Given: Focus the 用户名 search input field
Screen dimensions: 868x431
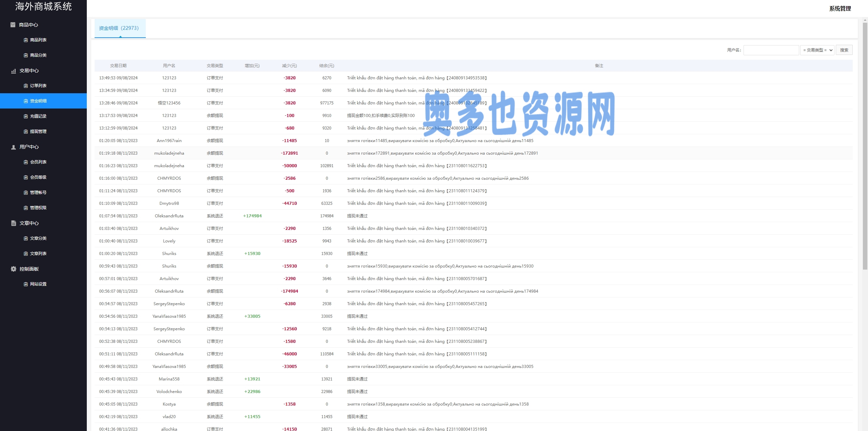Looking at the screenshot, I should (771, 50).
